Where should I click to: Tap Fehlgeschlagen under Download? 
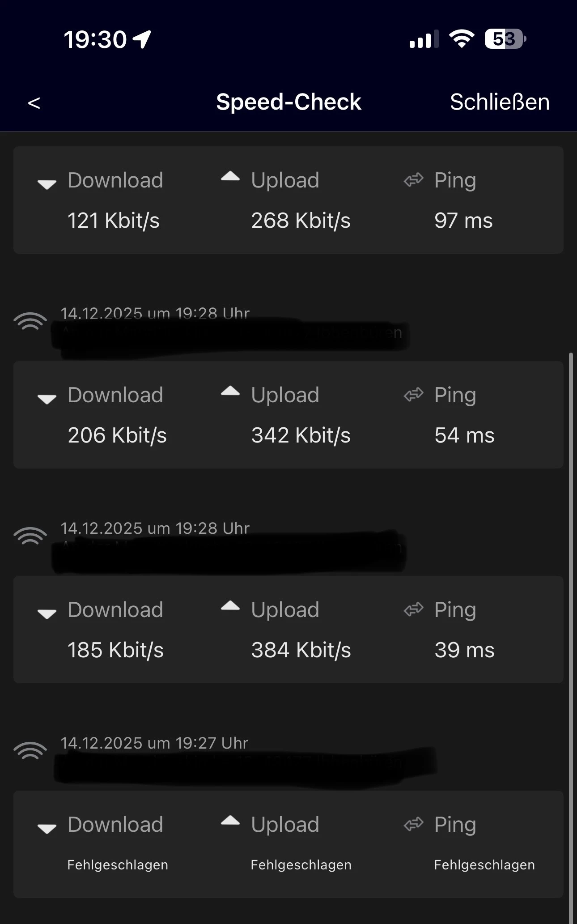coord(118,865)
